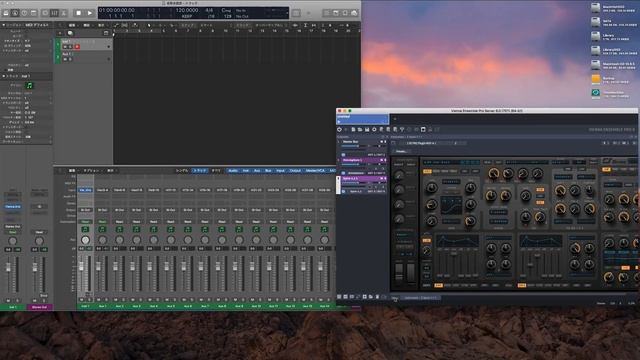
Task: Solo the second track in the tracks area
Action: [71, 59]
